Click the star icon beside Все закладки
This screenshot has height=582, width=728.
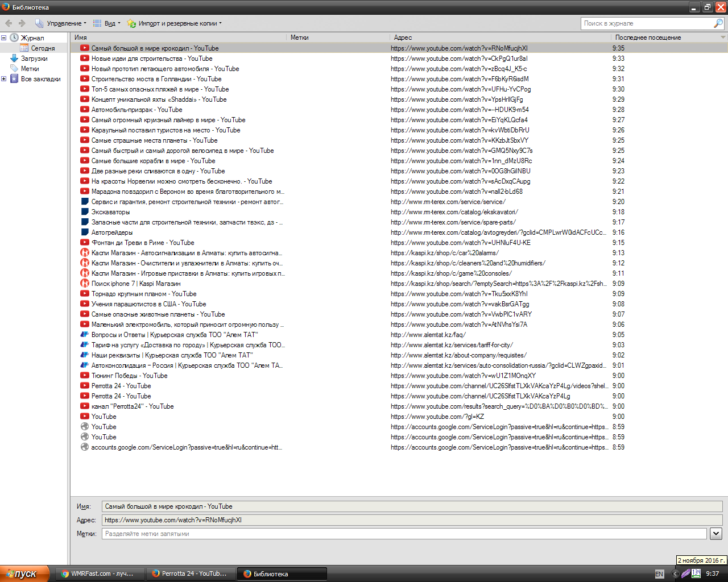[14, 79]
